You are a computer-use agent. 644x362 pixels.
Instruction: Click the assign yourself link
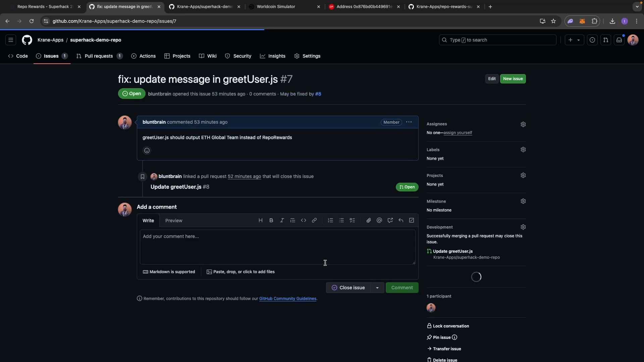click(458, 133)
